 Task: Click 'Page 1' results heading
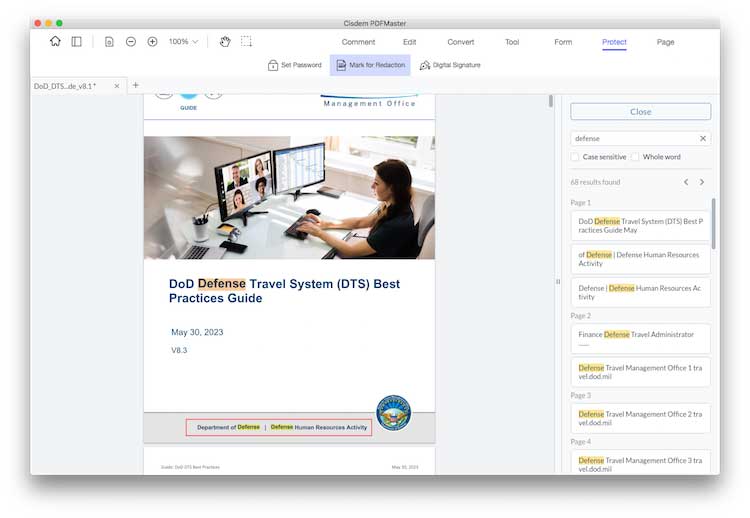pyautogui.click(x=581, y=203)
